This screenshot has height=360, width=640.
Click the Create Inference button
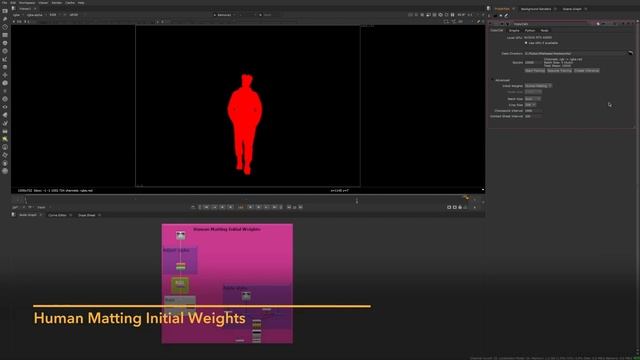coord(587,71)
